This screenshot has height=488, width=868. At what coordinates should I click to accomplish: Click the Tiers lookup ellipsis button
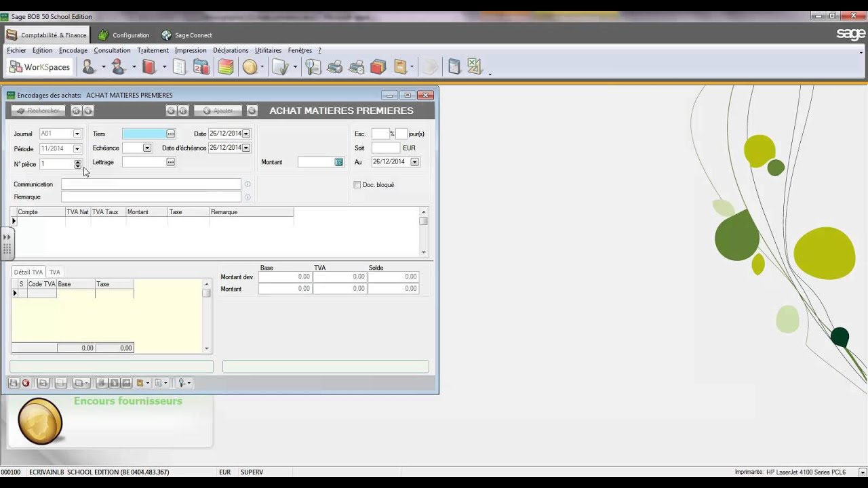coord(171,134)
